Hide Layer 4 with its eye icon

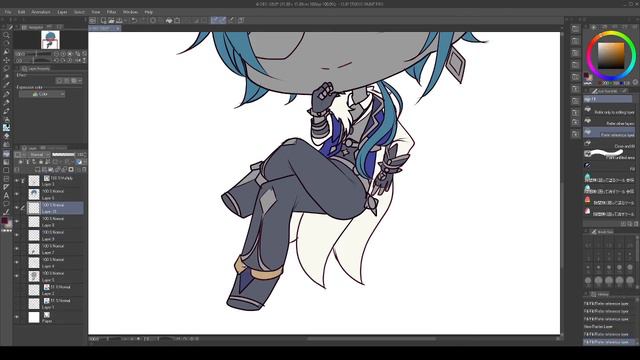point(17,262)
